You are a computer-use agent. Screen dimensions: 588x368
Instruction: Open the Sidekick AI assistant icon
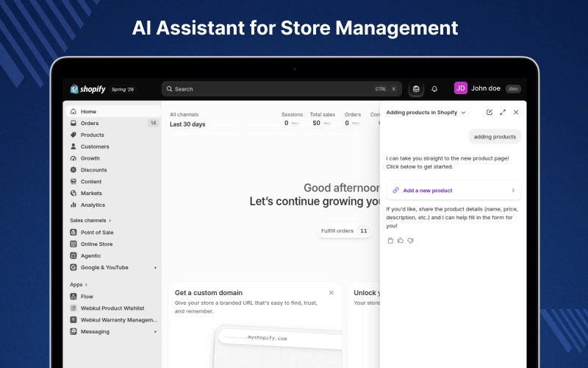click(416, 89)
